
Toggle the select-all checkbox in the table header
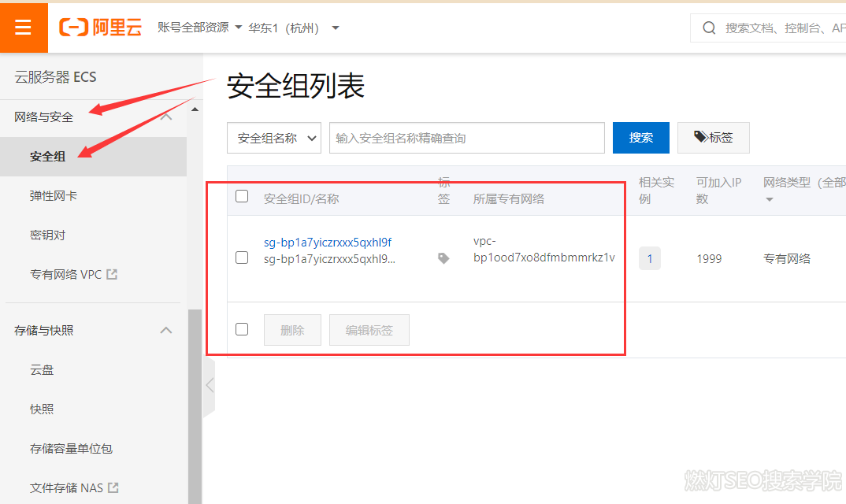(x=242, y=196)
